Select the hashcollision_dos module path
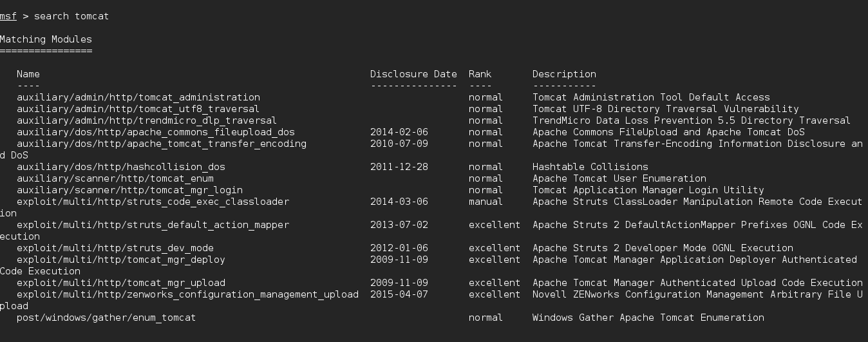The width and height of the screenshot is (868, 342). (x=120, y=167)
